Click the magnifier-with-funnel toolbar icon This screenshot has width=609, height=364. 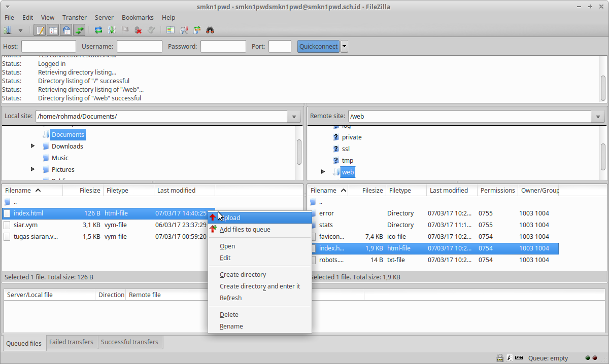coord(184,30)
